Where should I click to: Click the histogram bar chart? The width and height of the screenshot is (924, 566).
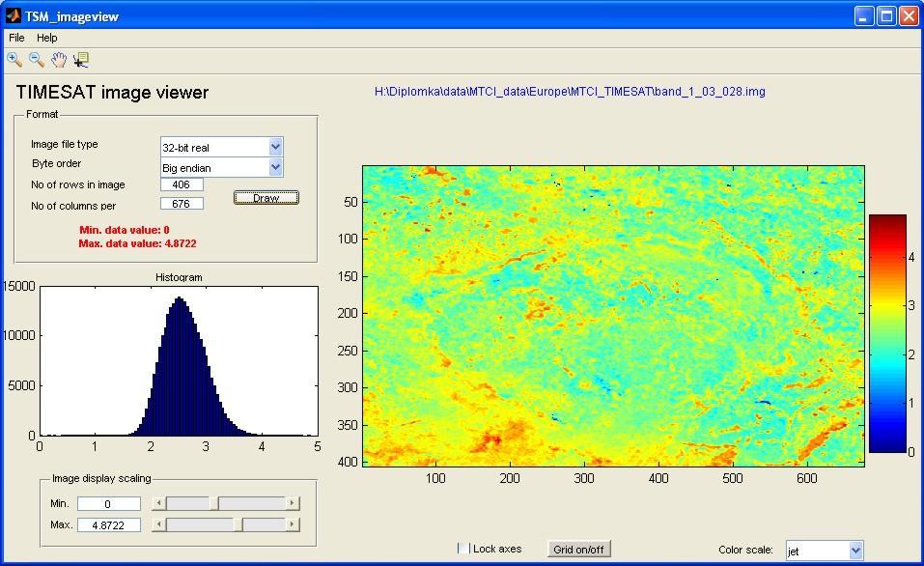pos(179,361)
